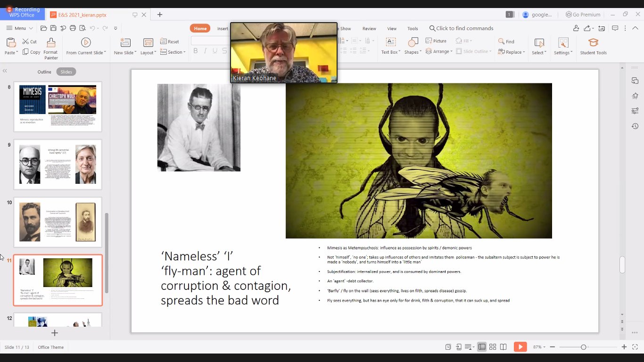
Task: Select the Slides panel tab
Action: click(66, 72)
